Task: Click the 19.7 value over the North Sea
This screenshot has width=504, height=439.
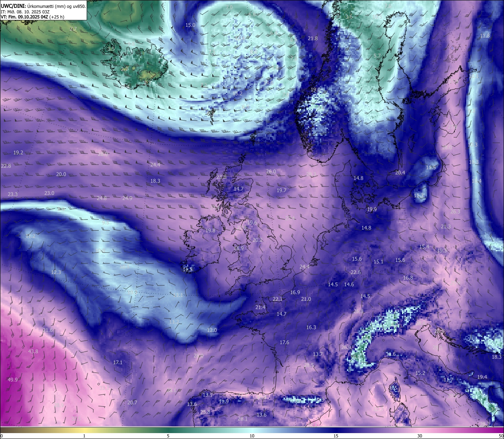Action: pyautogui.click(x=282, y=191)
